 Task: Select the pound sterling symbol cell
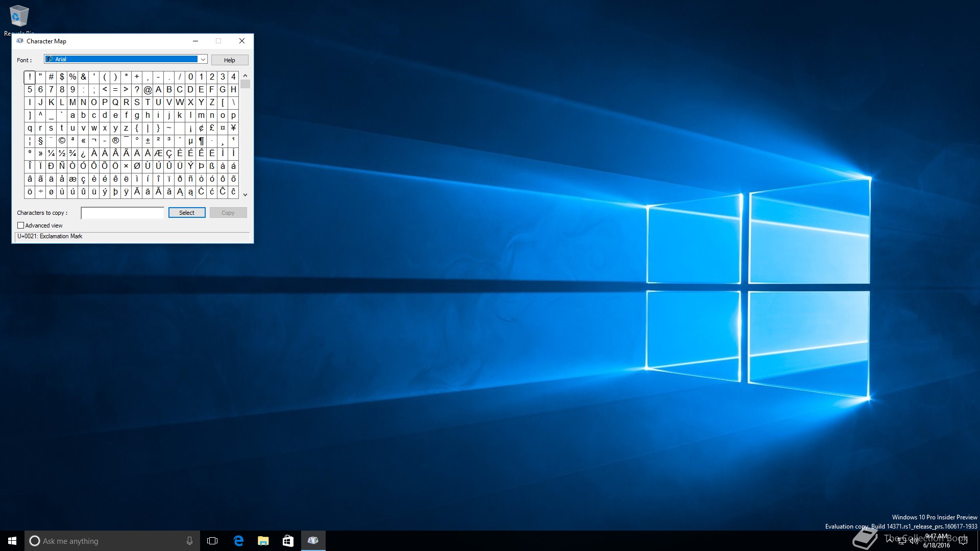pos(212,128)
